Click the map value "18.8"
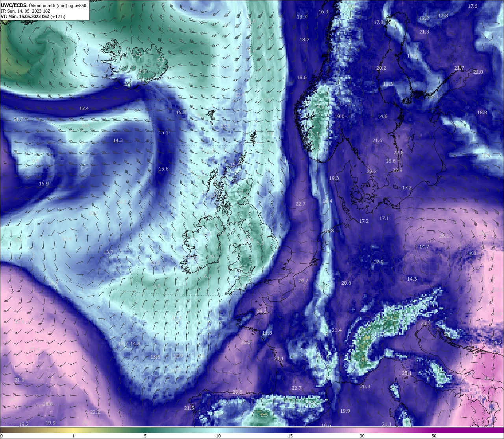 [482, 112]
